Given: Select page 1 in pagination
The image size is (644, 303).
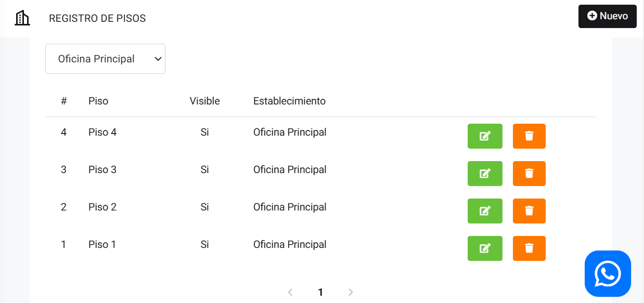Looking at the screenshot, I should point(320,292).
